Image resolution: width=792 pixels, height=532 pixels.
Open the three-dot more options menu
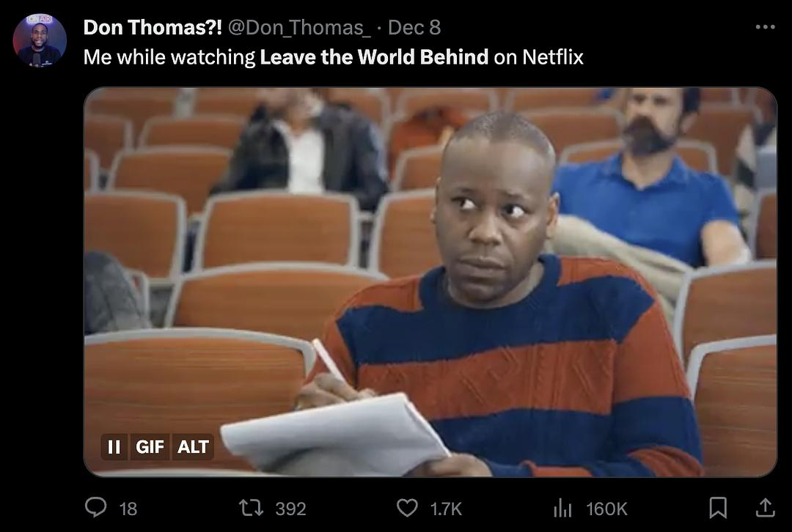click(x=765, y=27)
